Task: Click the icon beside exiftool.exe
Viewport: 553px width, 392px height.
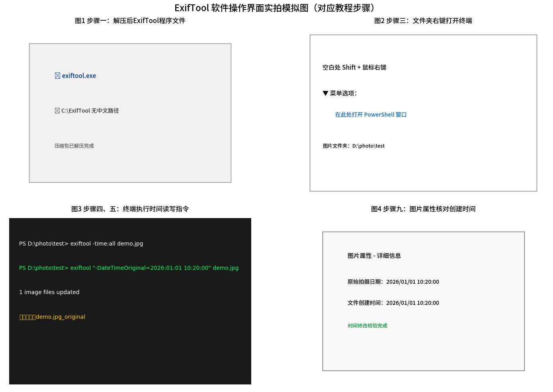Action: [57, 76]
